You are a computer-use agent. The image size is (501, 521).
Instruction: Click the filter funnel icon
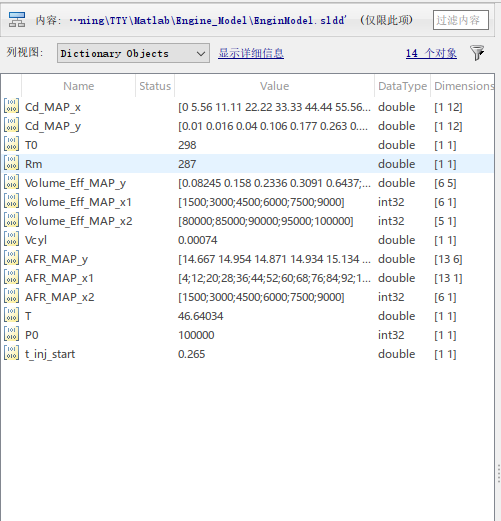(477, 53)
